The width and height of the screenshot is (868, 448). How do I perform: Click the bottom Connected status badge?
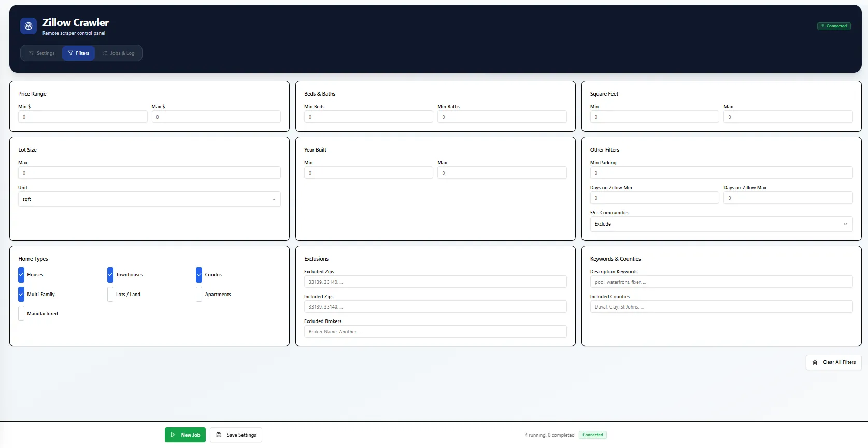[x=593, y=435]
